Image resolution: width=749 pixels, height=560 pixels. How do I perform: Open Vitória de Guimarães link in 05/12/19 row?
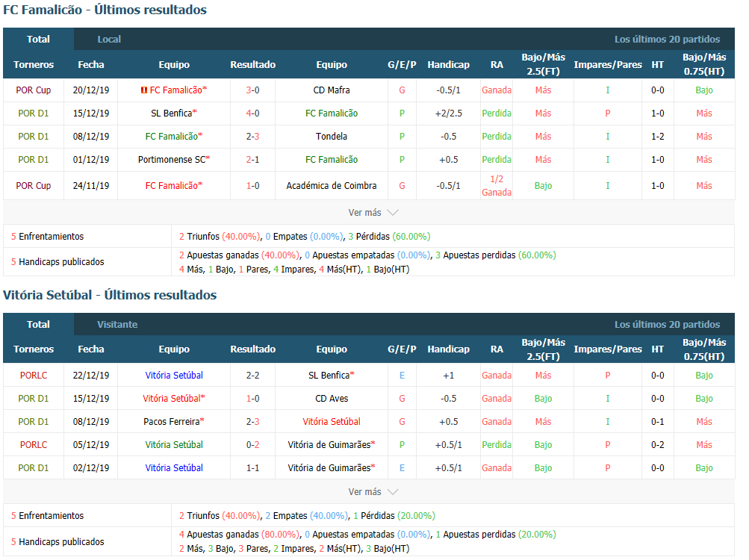tap(331, 445)
